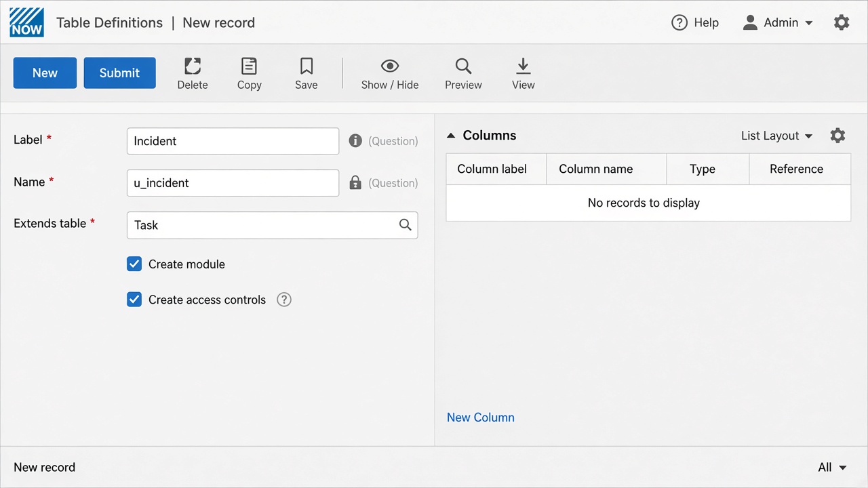Click the Show / Hide eye icon

(390, 66)
